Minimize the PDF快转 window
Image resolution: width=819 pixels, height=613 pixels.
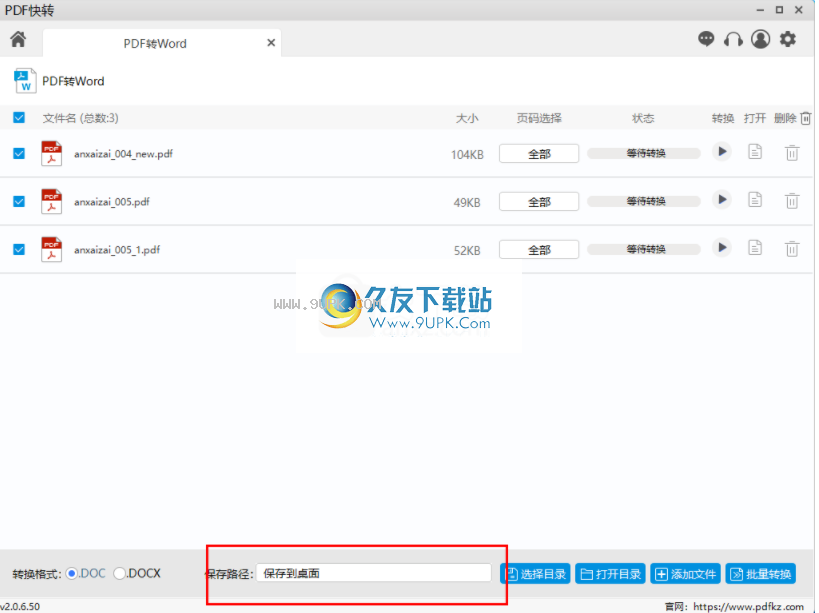coord(760,10)
